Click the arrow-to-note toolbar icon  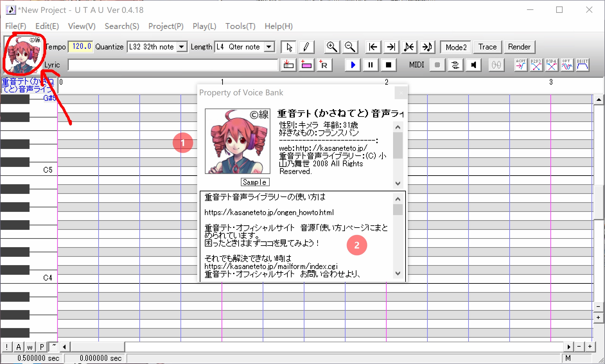point(427,47)
